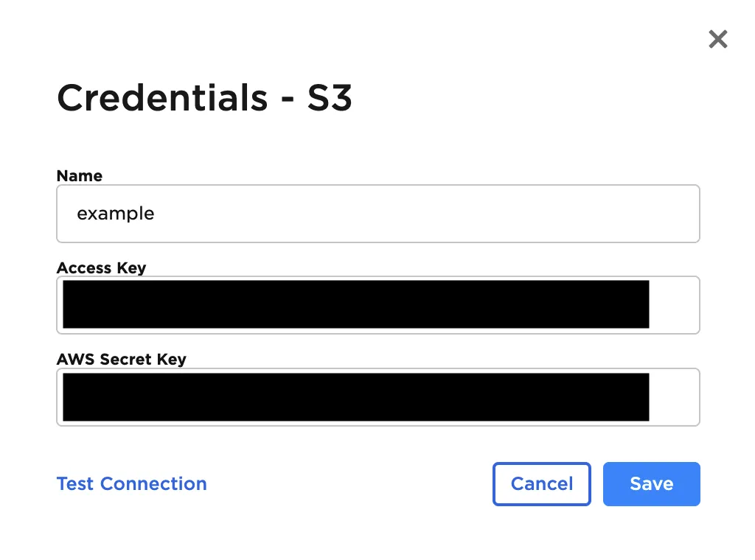
Task: Click the dash in the dialog heading
Action: click(287, 99)
